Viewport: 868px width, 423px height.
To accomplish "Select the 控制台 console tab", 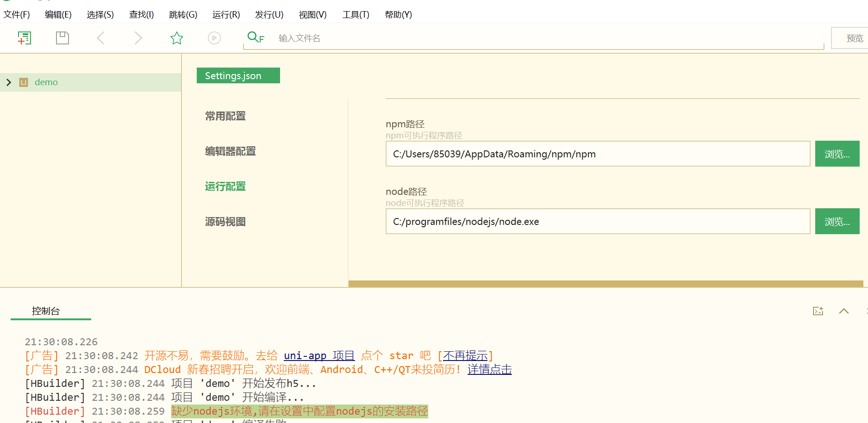I will tap(46, 311).
